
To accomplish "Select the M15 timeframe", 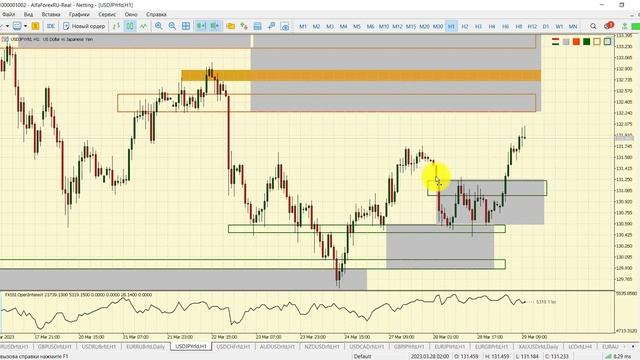I will click(411, 26).
